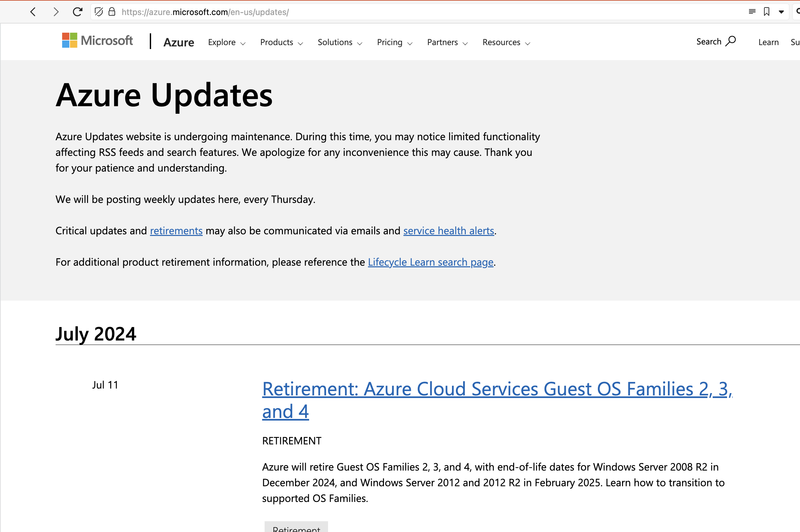Open the retirements link
Viewport: 800px width, 532px height.
point(176,231)
